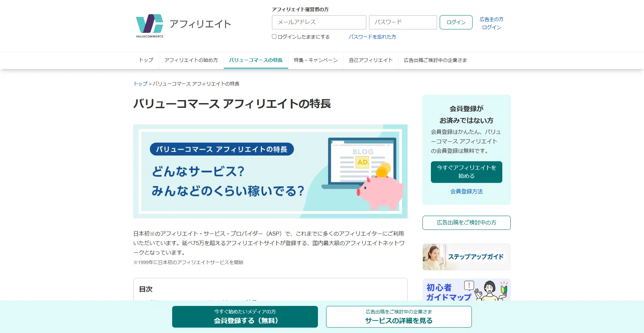The image size is (644, 333).
Task: Click 今すぐアフィリエイトを始める sidebar button
Action: click(466, 172)
